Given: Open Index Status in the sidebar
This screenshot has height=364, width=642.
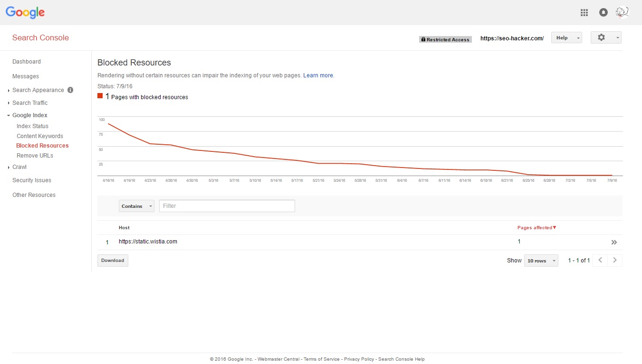Looking at the screenshot, I should tap(32, 126).
